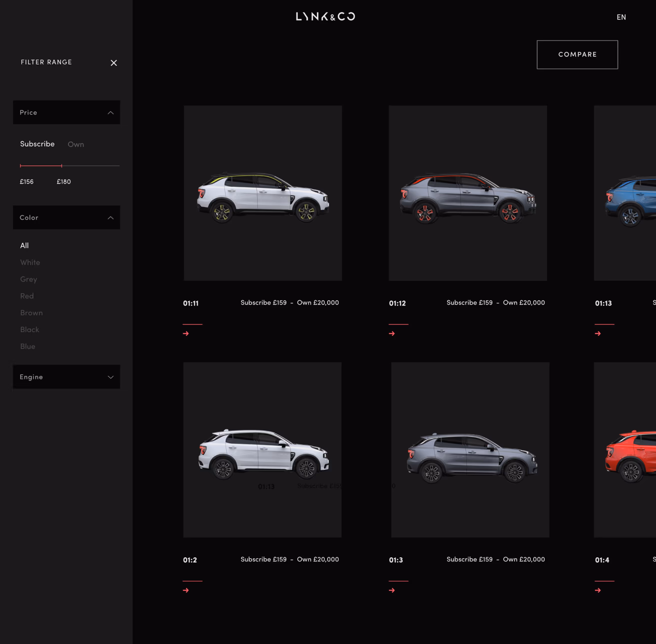Click the red arrow under model 01:11
This screenshot has height=644, width=656.
[x=186, y=333]
